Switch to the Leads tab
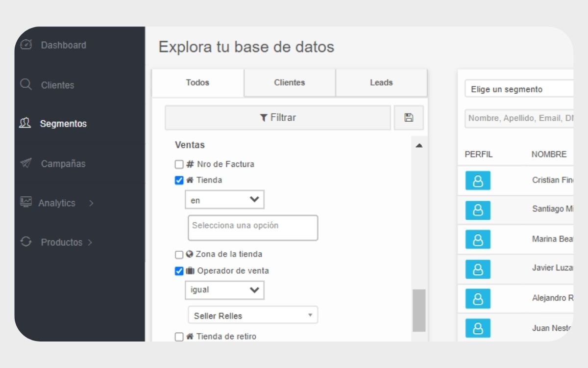Screen dimensions: 588x368 click(381, 82)
